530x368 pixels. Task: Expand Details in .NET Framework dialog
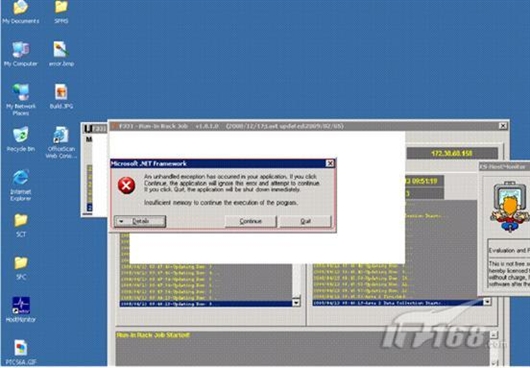pyautogui.click(x=140, y=221)
